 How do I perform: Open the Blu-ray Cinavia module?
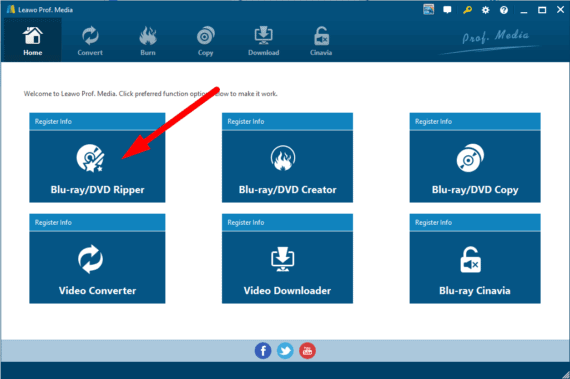tap(475, 267)
